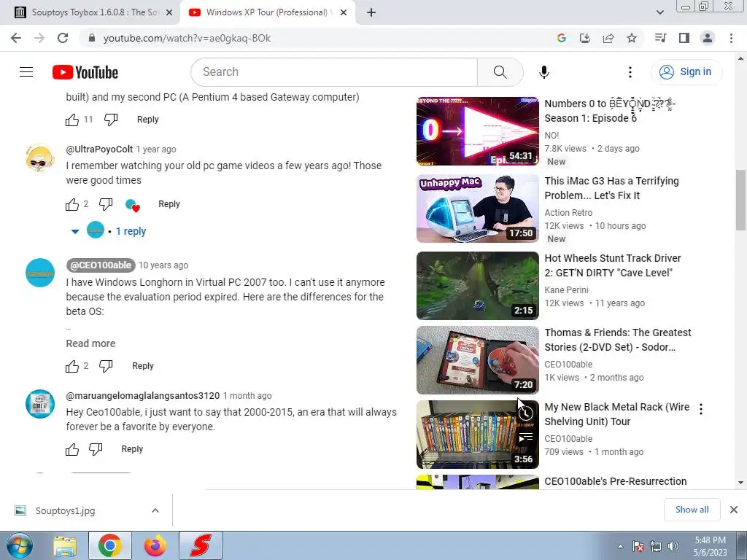Reply to @UltraPoyoColt's comment
This screenshot has height=560, width=747.
click(169, 204)
